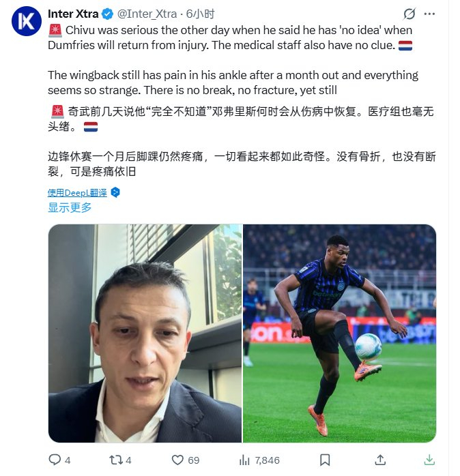
Task: Click the Grok slashed-circle icon
Action: click(409, 14)
